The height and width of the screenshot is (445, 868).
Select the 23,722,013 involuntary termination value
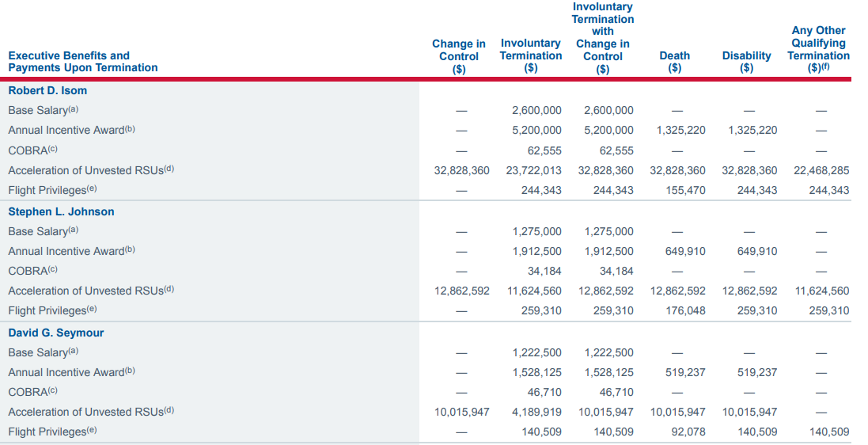533,170
